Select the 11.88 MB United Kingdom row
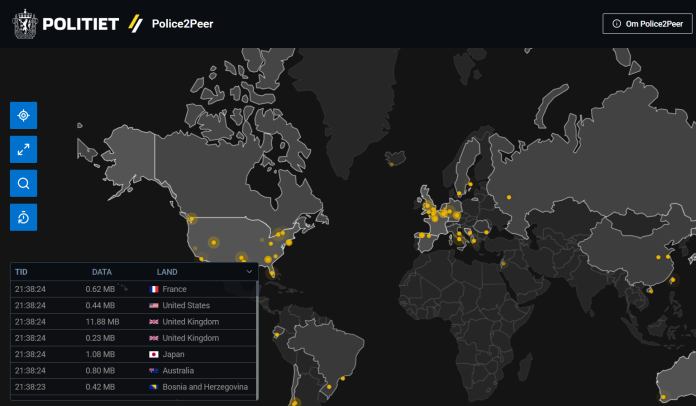 133,322
